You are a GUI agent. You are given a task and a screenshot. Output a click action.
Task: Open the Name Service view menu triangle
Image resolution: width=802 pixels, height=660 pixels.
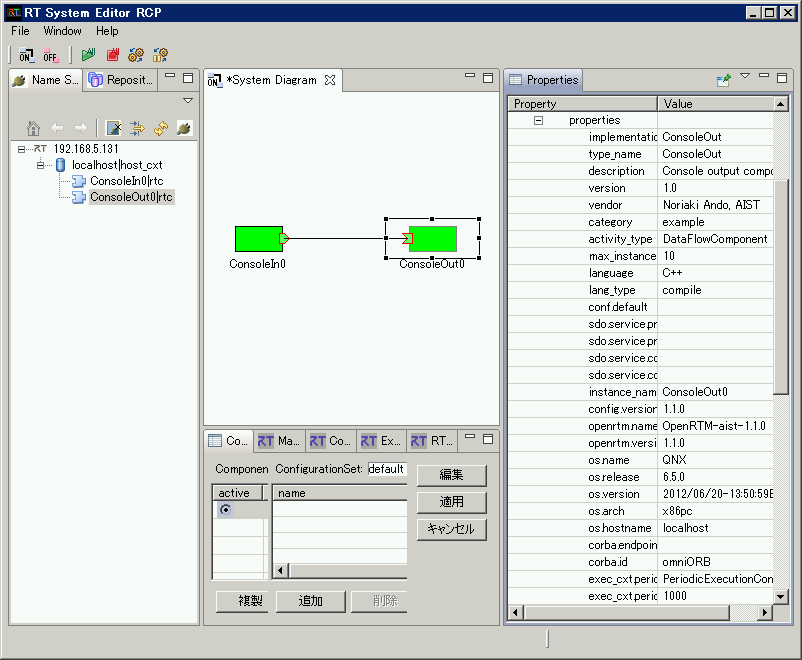[188, 100]
